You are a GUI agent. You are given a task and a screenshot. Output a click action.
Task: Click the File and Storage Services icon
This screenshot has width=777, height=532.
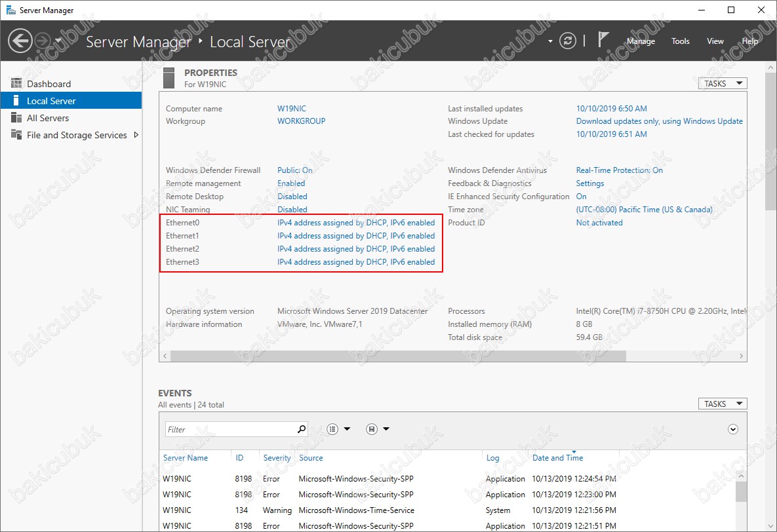pyautogui.click(x=16, y=135)
